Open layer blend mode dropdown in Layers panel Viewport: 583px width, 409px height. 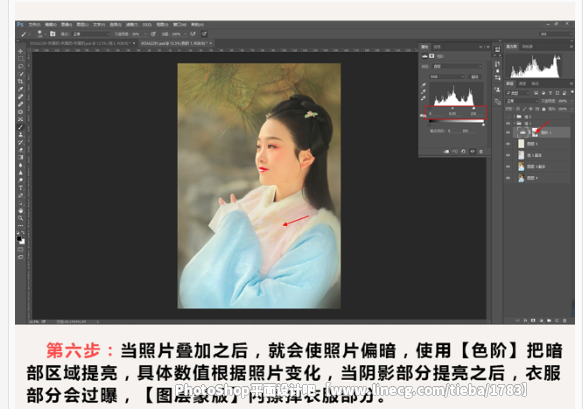[x=522, y=101]
